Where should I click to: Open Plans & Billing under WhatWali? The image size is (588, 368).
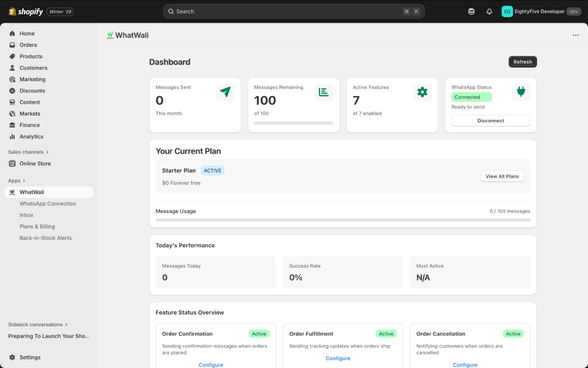[37, 226]
